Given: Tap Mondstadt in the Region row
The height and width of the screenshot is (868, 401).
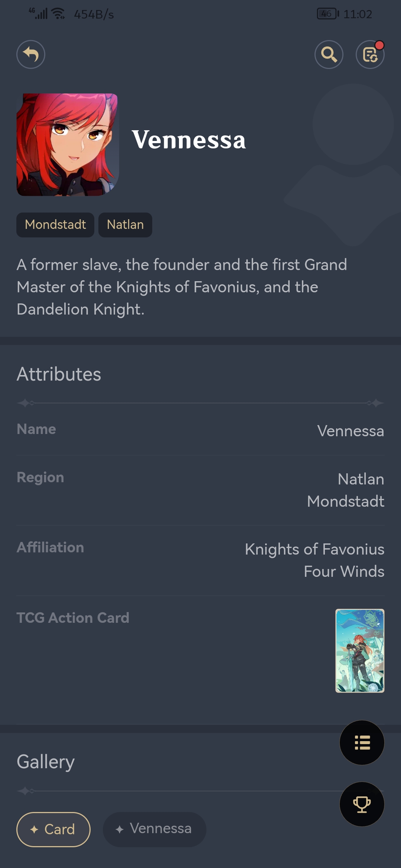Looking at the screenshot, I should click(x=346, y=502).
